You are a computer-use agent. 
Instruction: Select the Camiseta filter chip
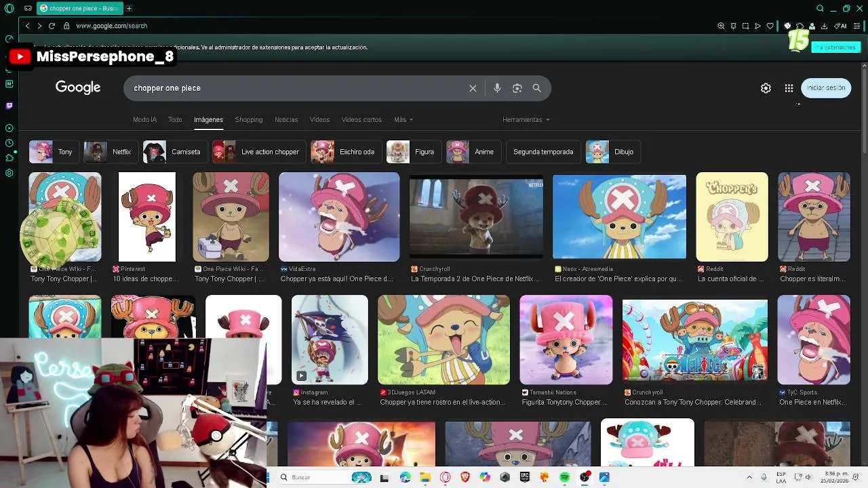[x=175, y=152]
